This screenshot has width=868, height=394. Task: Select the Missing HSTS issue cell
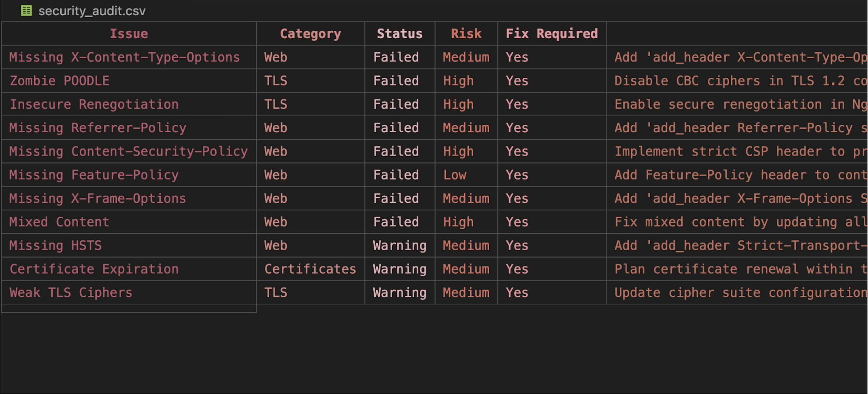(56, 245)
